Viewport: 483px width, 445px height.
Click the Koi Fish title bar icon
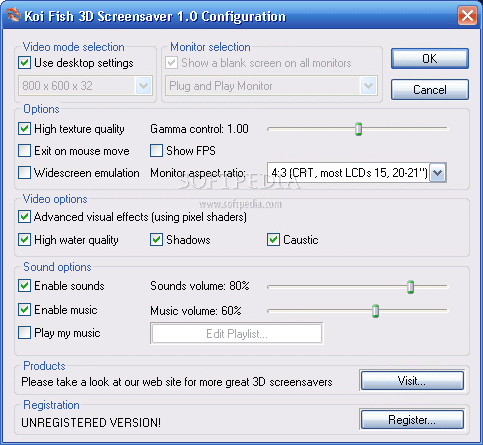pyautogui.click(x=13, y=15)
